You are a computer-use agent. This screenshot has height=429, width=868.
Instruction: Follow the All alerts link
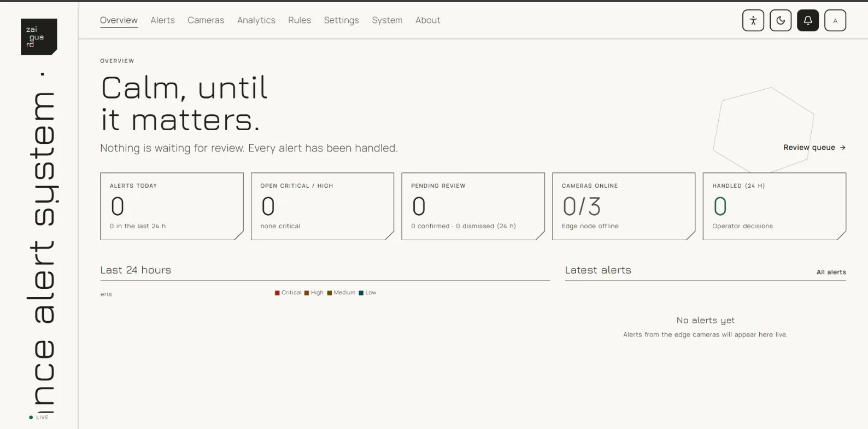pyautogui.click(x=831, y=272)
